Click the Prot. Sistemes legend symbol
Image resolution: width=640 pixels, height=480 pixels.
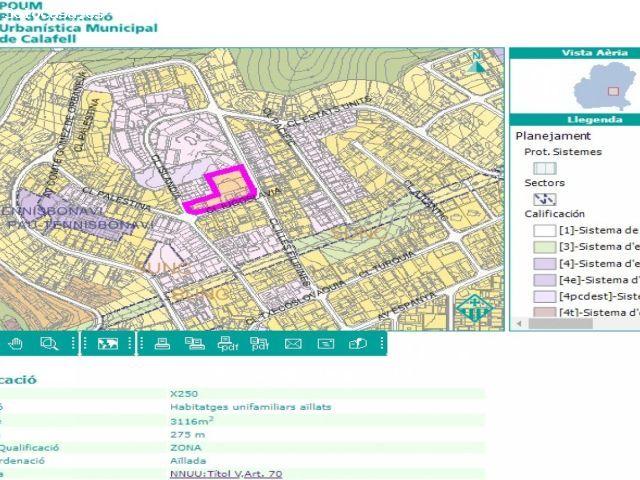(x=544, y=168)
